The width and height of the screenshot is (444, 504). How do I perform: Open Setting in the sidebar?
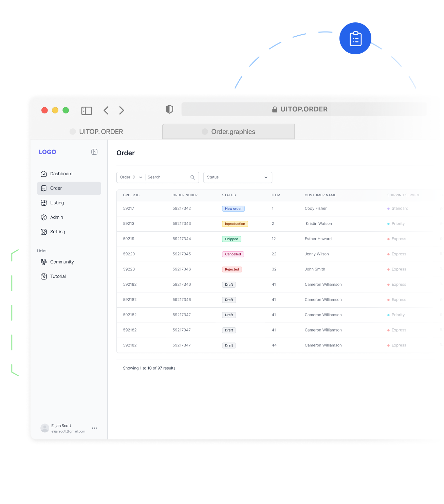pyautogui.click(x=57, y=232)
